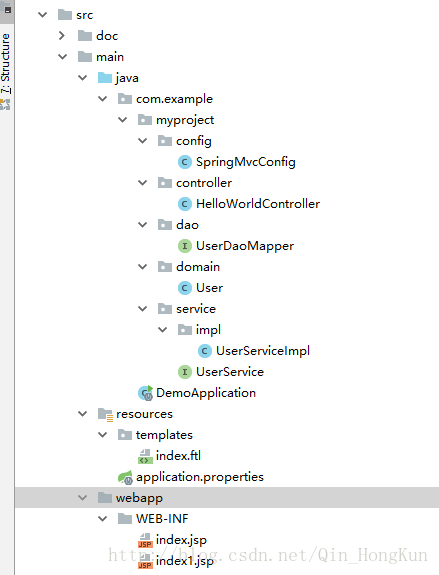Click the service package icon

pos(165,309)
